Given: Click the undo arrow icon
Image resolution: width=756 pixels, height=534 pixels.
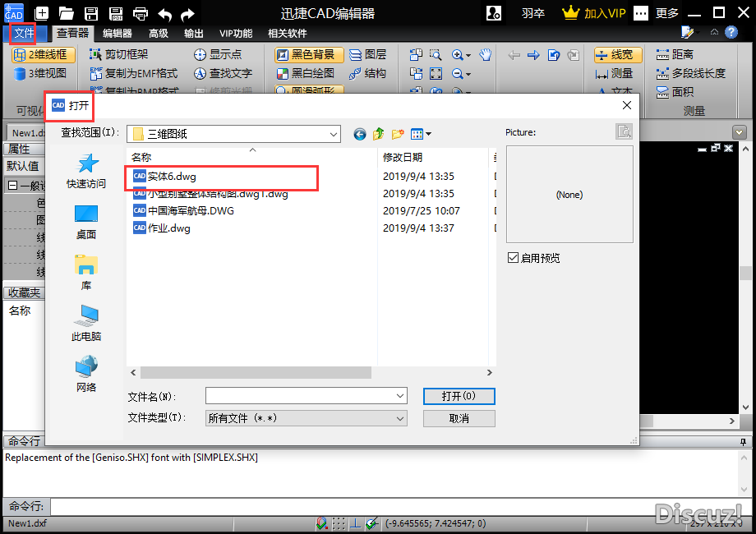Looking at the screenshot, I should (164, 13).
